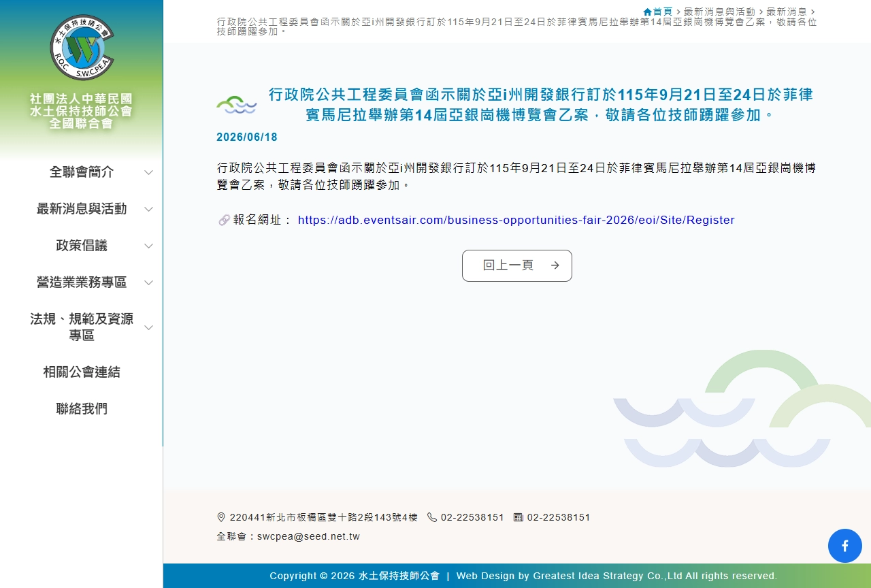The image size is (871, 588).
Task: Open 聯絡我們 menu item
Action: click(82, 409)
